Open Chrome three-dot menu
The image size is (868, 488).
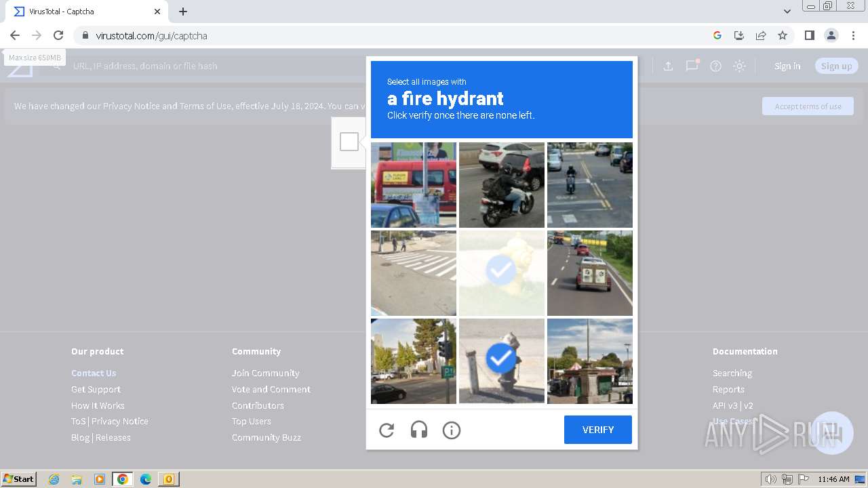pos(854,35)
